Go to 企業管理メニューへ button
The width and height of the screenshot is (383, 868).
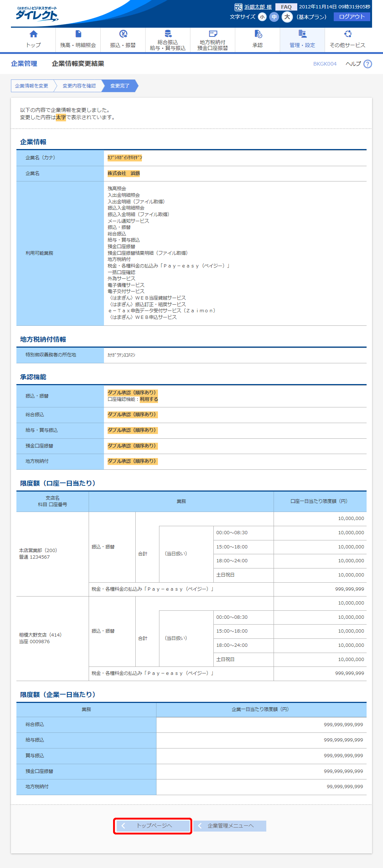[230, 825]
